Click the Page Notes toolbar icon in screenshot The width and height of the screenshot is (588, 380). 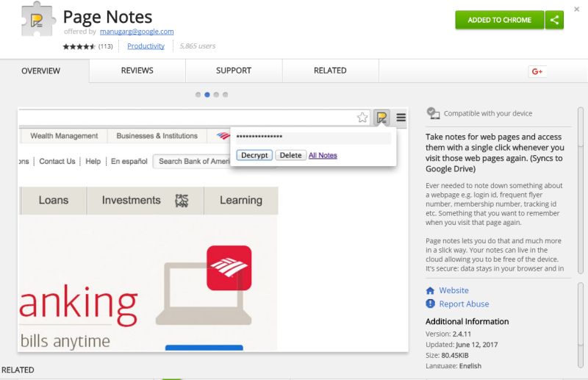tap(381, 118)
